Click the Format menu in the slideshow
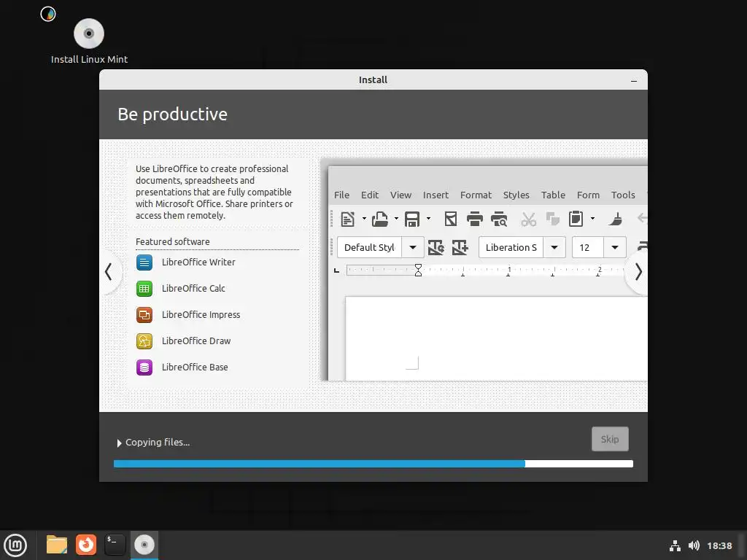 [x=476, y=195]
